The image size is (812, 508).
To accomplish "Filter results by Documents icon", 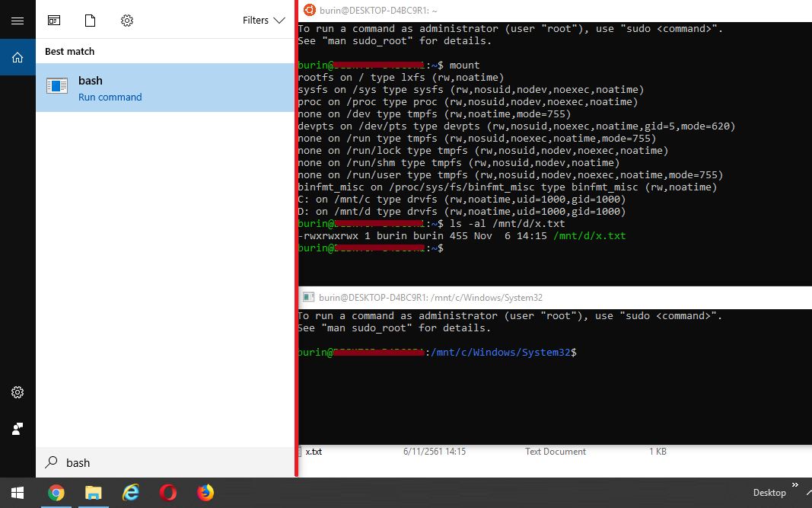I will click(91, 21).
